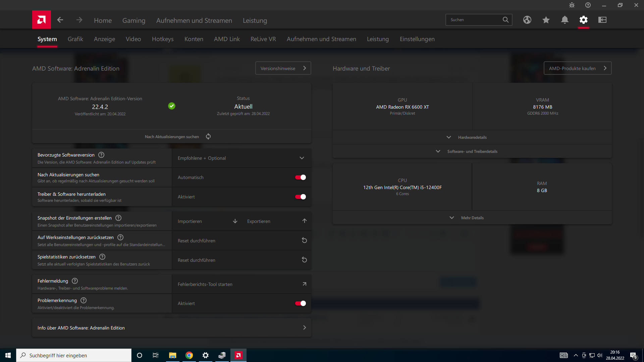
Task: Open Versionshinweise for the Adrenalin Edition
Action: pyautogui.click(x=283, y=68)
